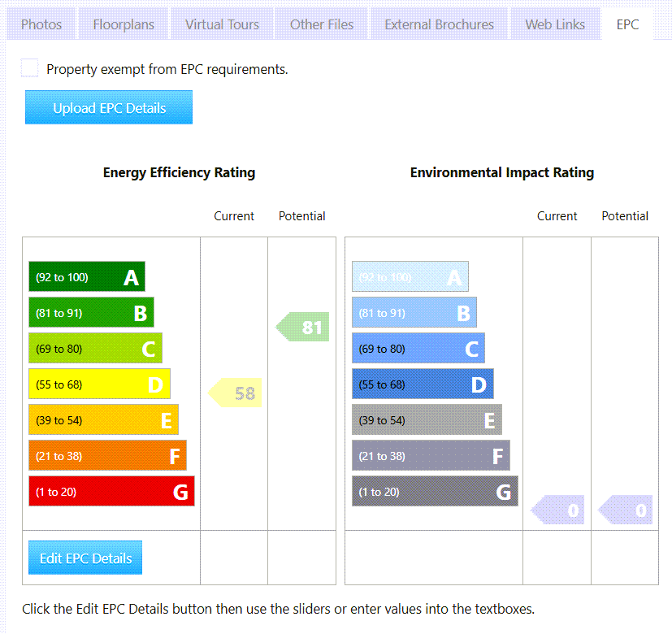Click the orange E (39 to 54) energy band

104,419
